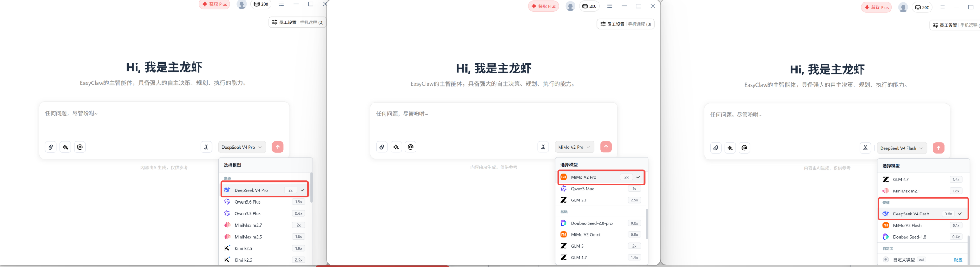This screenshot has width=980, height=267.
Task: Click the scissors icon beside the DeepSeek V4 Flash selector
Action: click(x=865, y=148)
